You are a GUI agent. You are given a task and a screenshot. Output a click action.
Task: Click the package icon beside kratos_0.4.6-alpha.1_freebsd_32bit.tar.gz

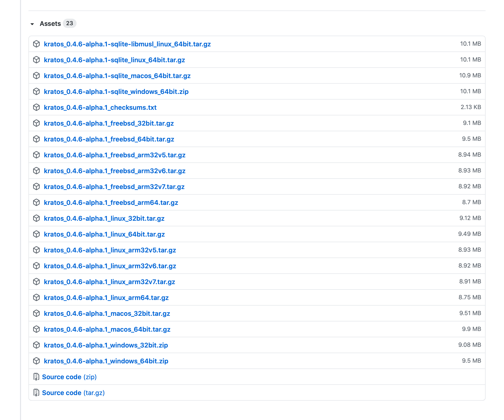point(37,123)
